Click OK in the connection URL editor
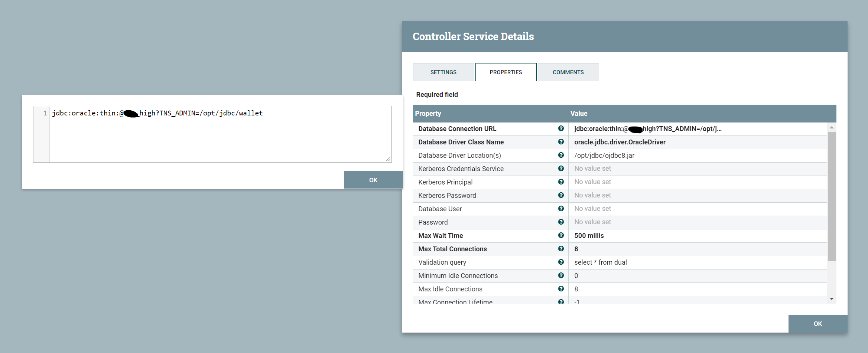Viewport: 868px width, 353px height. pyautogui.click(x=373, y=180)
